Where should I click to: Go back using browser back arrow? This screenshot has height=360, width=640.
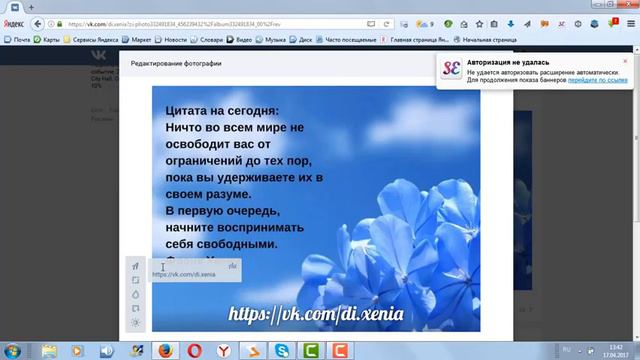[38, 24]
